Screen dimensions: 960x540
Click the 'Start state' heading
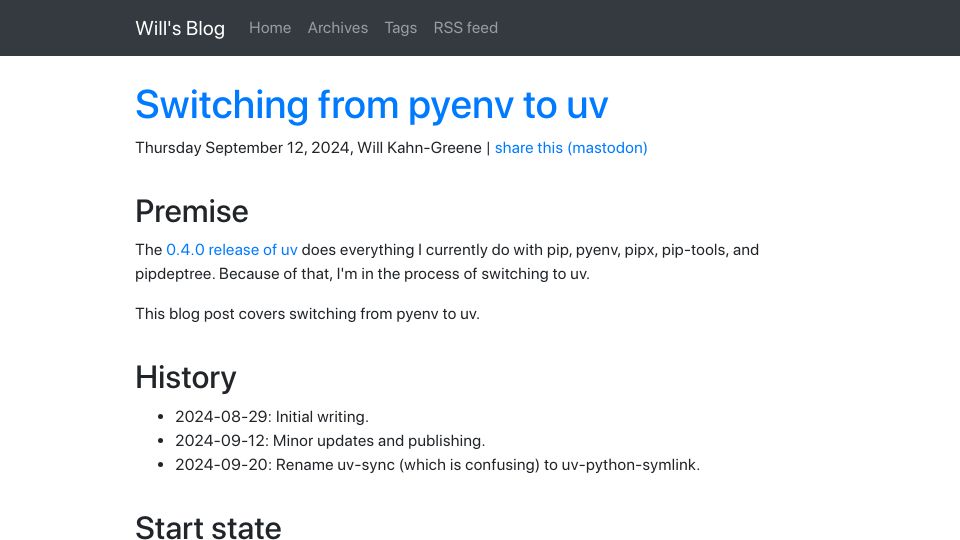[x=208, y=528]
